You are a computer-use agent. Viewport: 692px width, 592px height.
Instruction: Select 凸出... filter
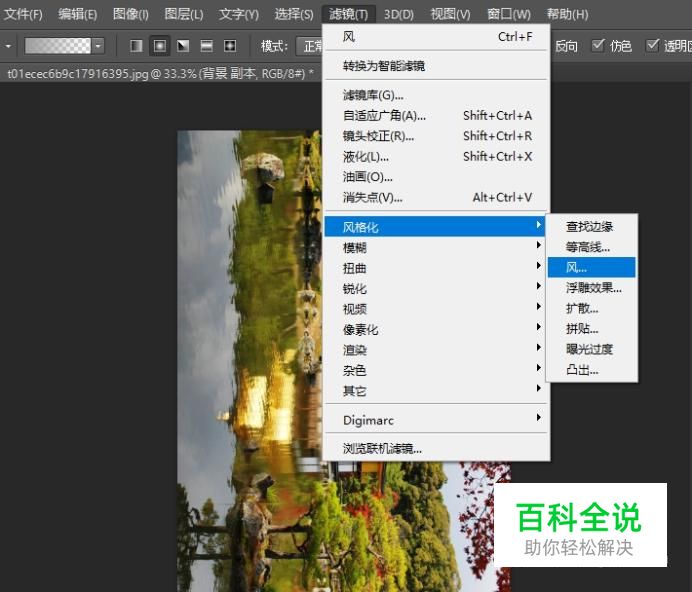(x=592, y=370)
